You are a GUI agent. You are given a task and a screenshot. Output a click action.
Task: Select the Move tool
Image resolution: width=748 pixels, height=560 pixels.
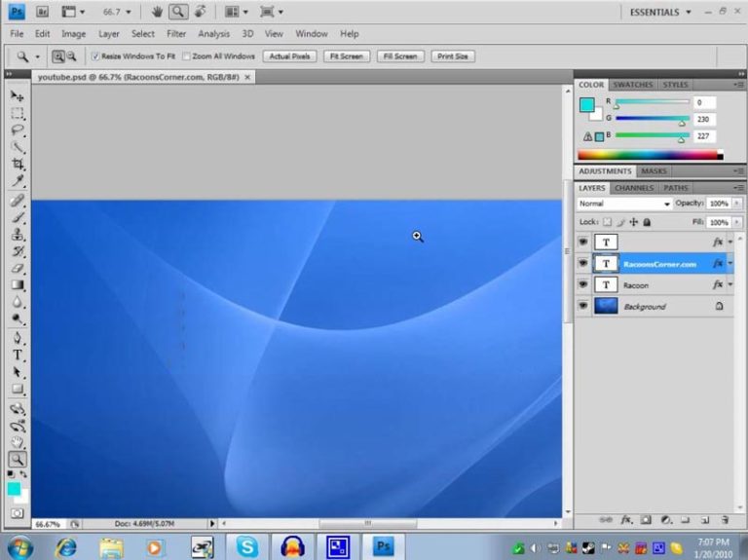coord(18,95)
